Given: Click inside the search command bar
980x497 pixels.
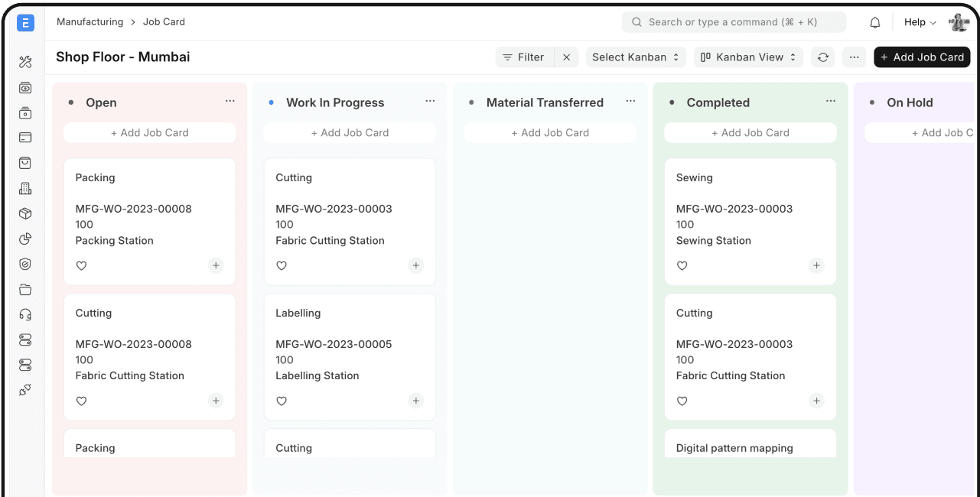Looking at the screenshot, I should tap(733, 22).
